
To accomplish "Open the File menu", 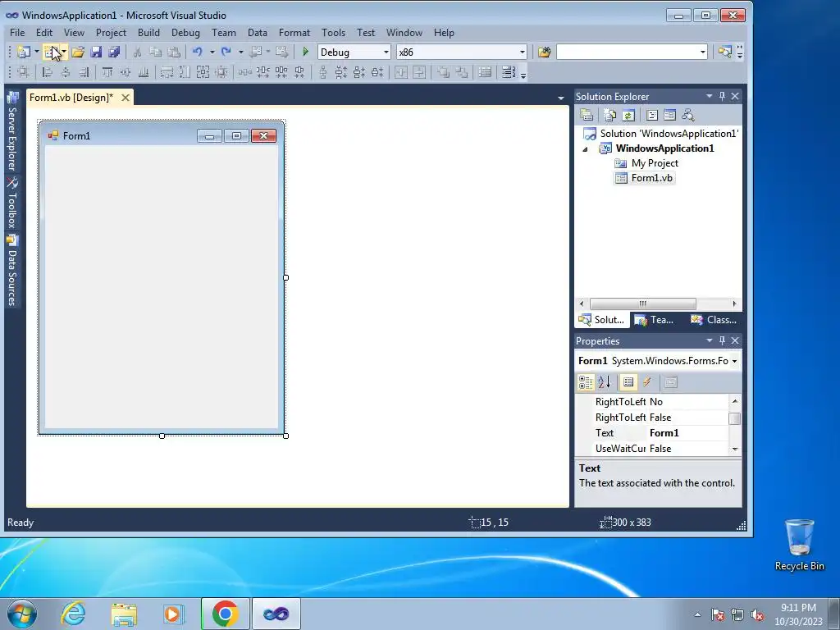I will coord(17,33).
